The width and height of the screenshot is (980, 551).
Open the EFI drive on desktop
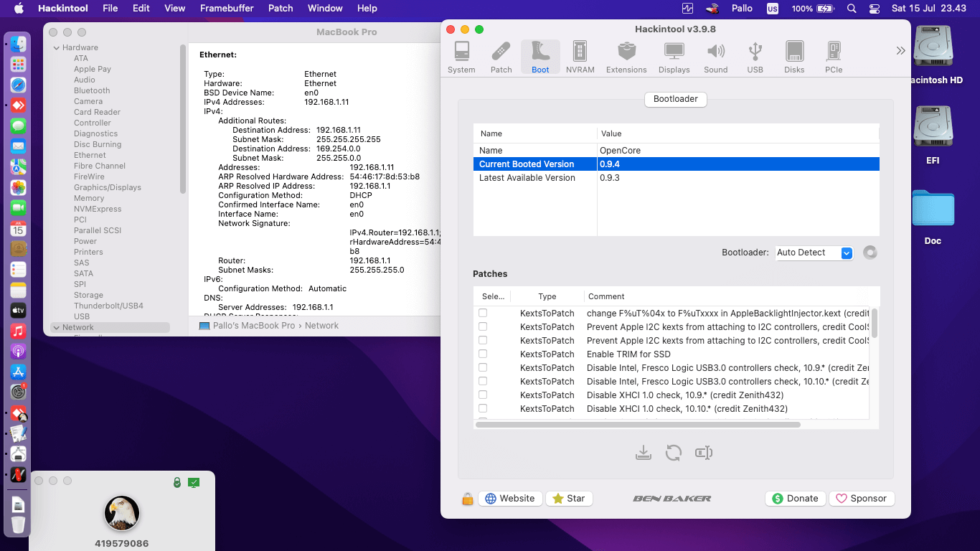[x=933, y=136]
